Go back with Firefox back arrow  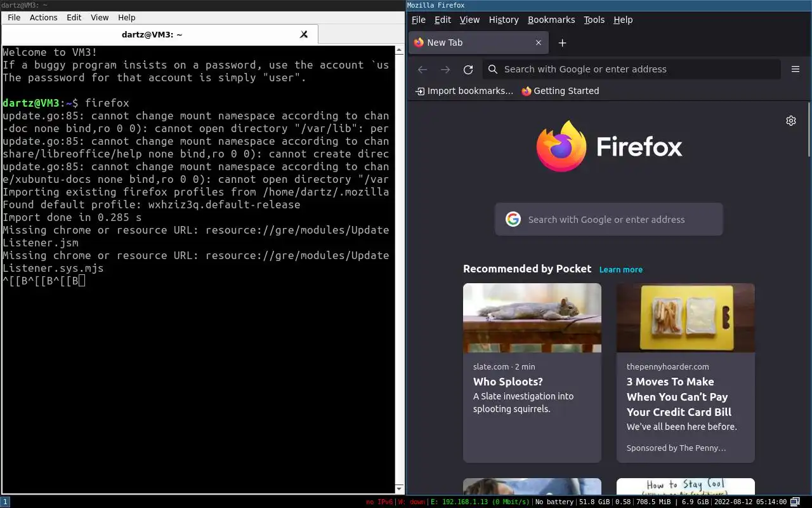(422, 69)
